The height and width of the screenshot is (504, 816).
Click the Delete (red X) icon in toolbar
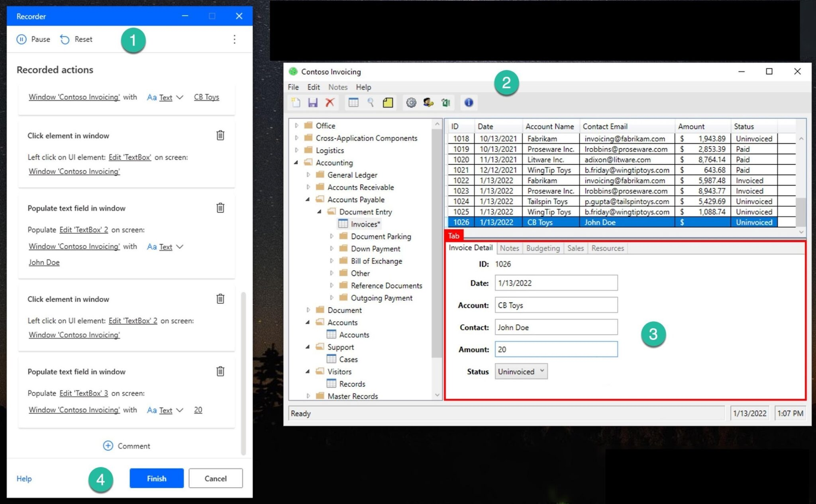(x=331, y=103)
